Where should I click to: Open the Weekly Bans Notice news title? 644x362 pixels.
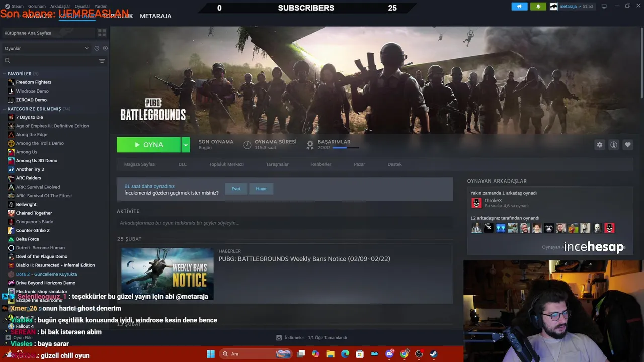click(304, 259)
